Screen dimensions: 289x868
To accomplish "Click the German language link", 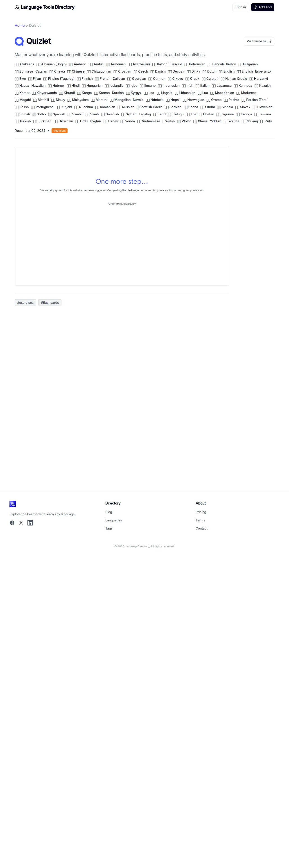I will [x=157, y=79].
